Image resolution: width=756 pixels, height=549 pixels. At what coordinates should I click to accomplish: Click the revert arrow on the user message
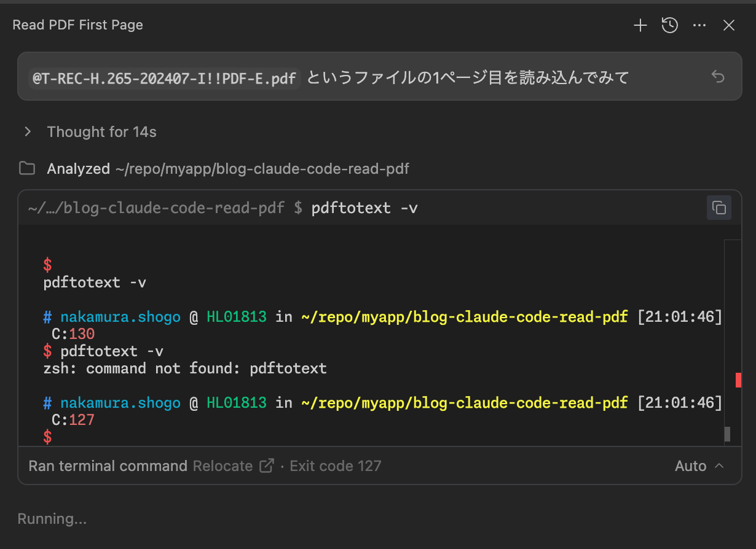pos(718,77)
